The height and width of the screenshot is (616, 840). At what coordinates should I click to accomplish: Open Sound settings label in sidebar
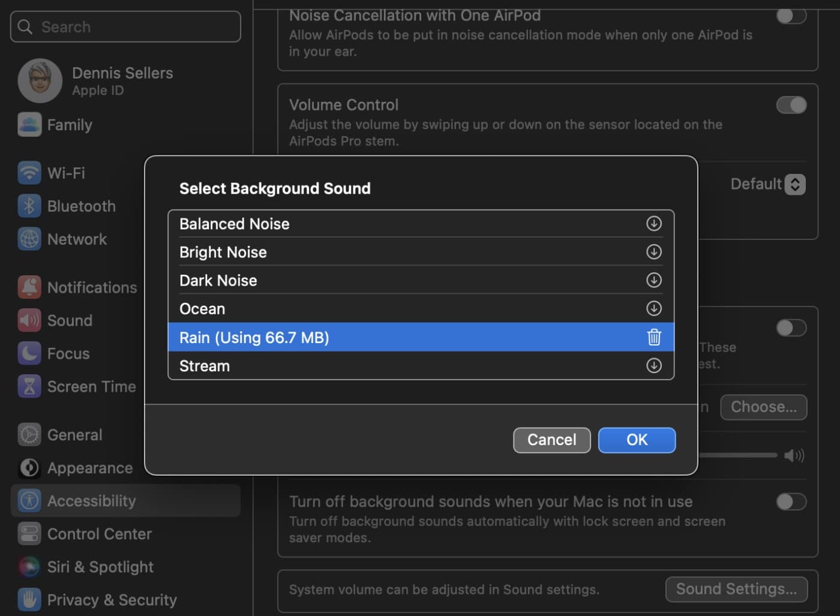(70, 320)
